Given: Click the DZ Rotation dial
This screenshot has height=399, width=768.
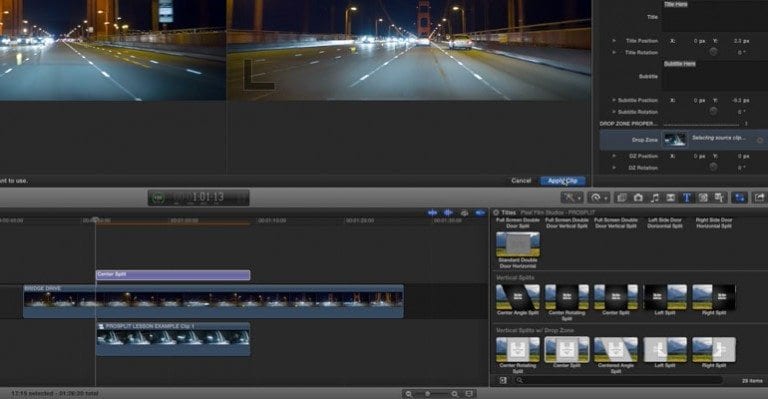Looking at the screenshot, I should click(714, 167).
